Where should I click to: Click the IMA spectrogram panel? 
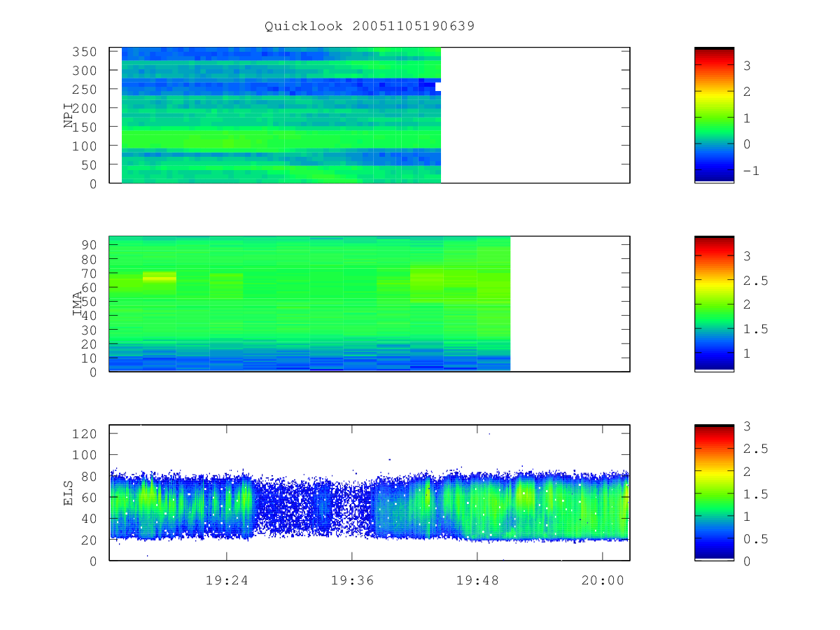pyautogui.click(x=370, y=304)
